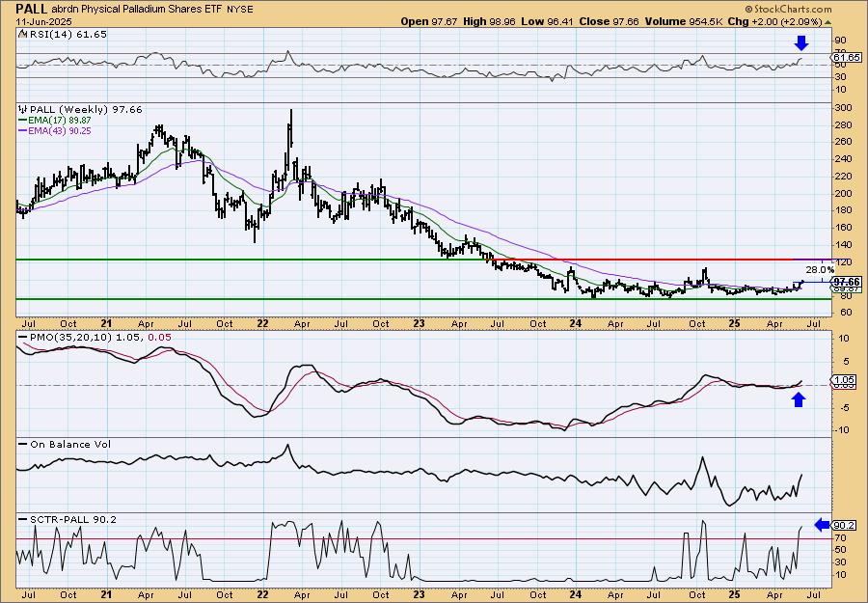Click the bar icon beside PALL (Weekly)
The height and width of the screenshot is (603, 868).
tap(23, 109)
